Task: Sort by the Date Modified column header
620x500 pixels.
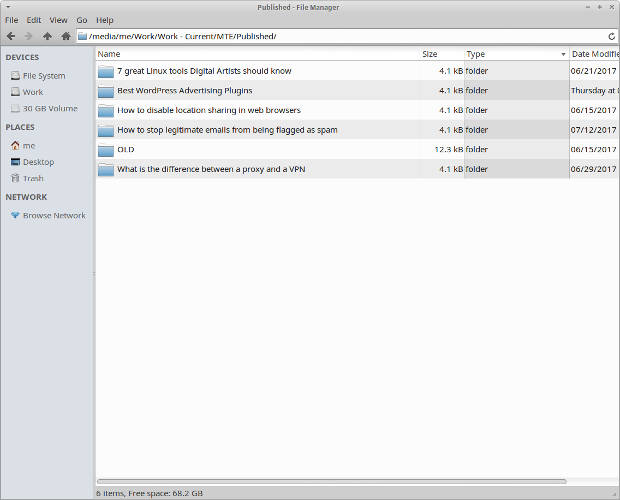Action: [594, 54]
